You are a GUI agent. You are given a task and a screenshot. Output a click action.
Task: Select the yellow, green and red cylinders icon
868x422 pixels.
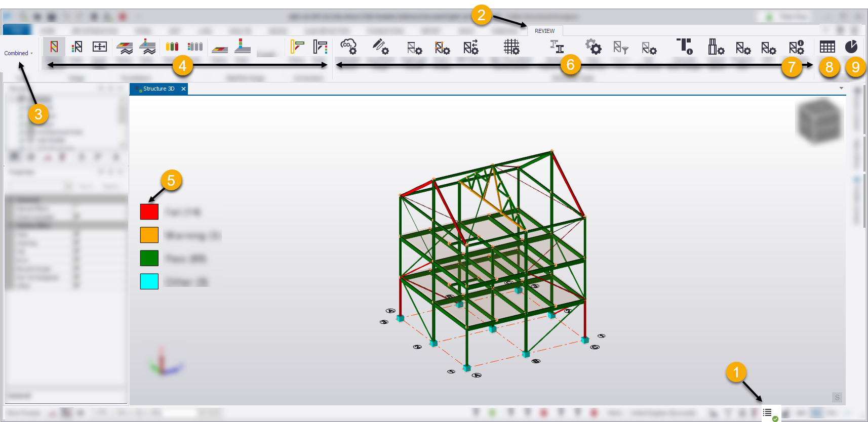(172, 47)
